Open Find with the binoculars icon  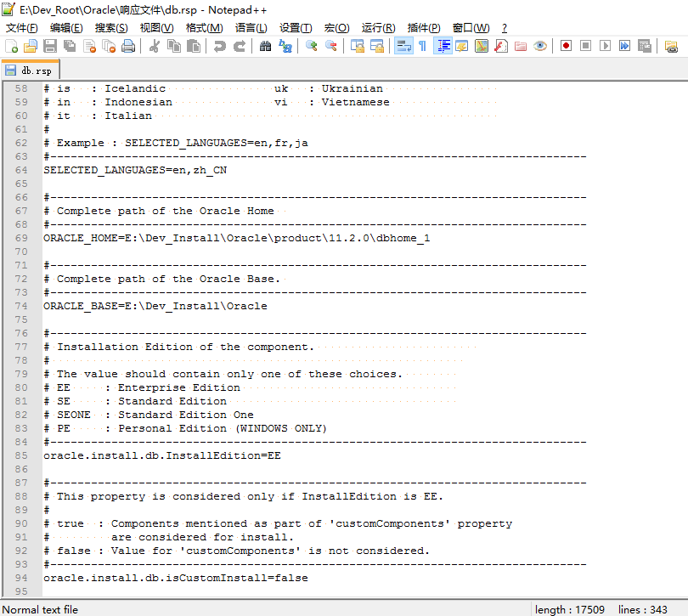(x=265, y=46)
